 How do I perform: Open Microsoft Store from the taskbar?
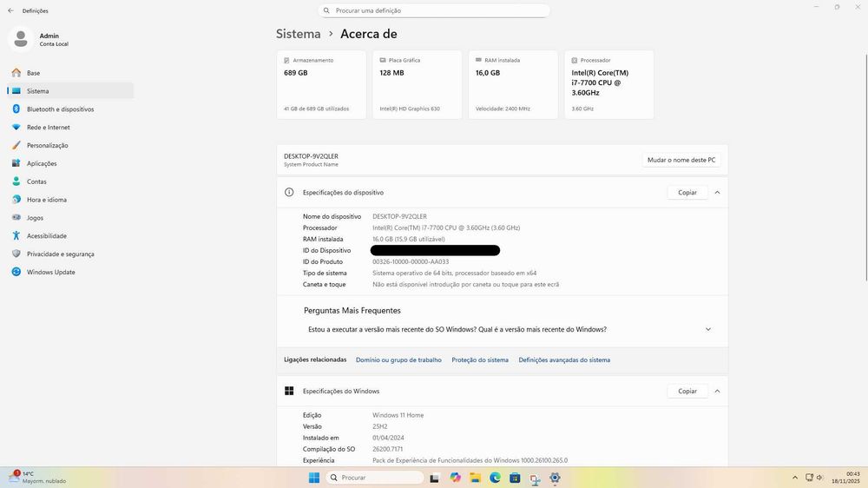tap(515, 478)
